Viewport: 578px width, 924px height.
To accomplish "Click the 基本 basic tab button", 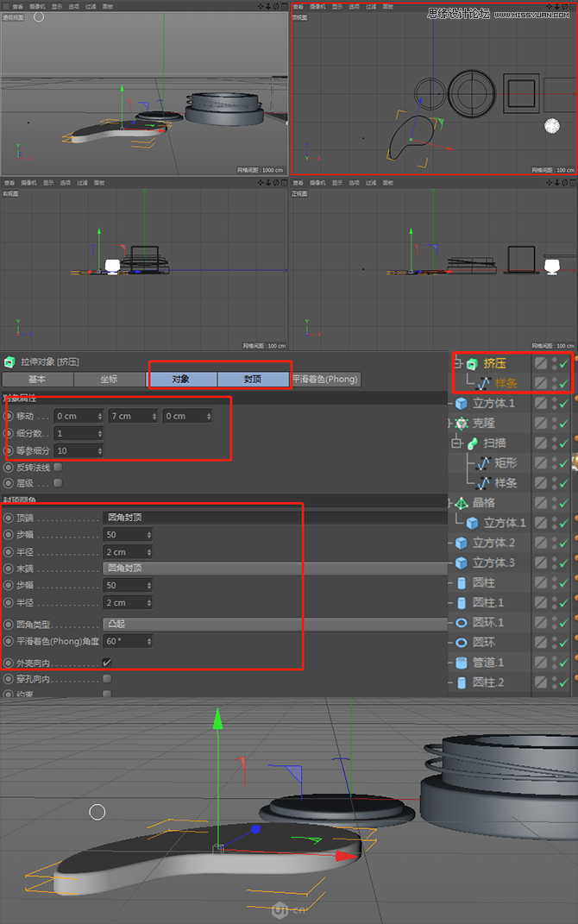I will coord(37,380).
